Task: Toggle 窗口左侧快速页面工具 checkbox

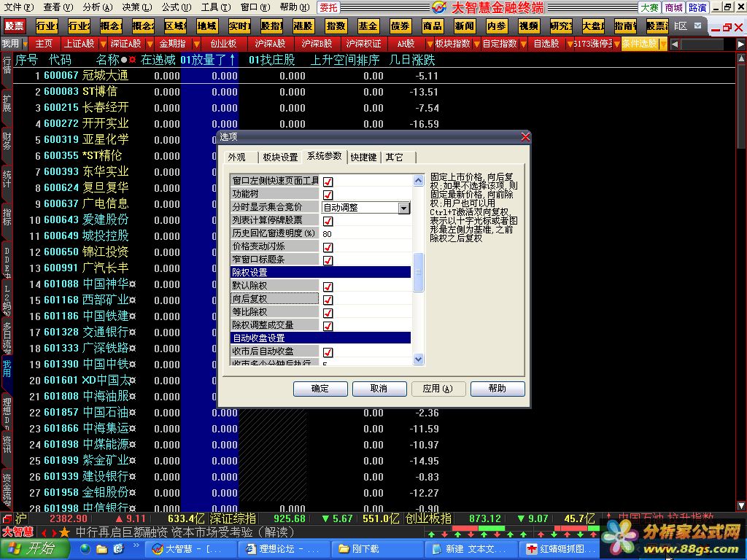Action: pos(328,182)
